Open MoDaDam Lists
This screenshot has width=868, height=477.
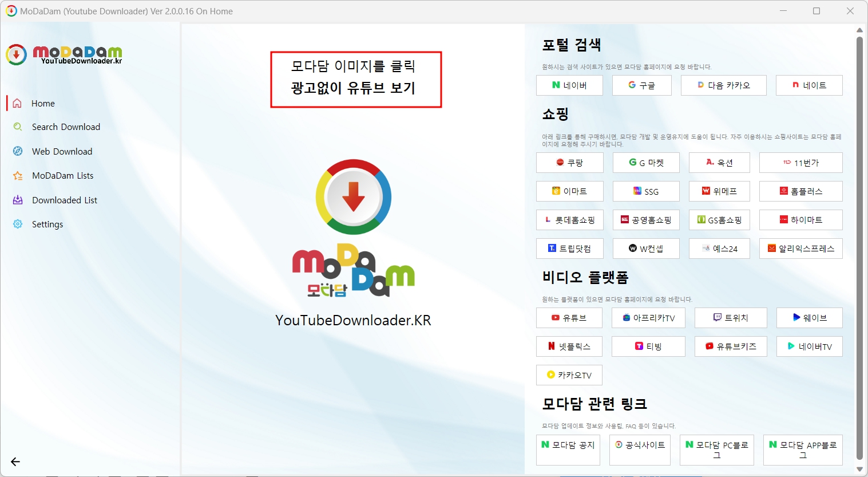tap(62, 176)
